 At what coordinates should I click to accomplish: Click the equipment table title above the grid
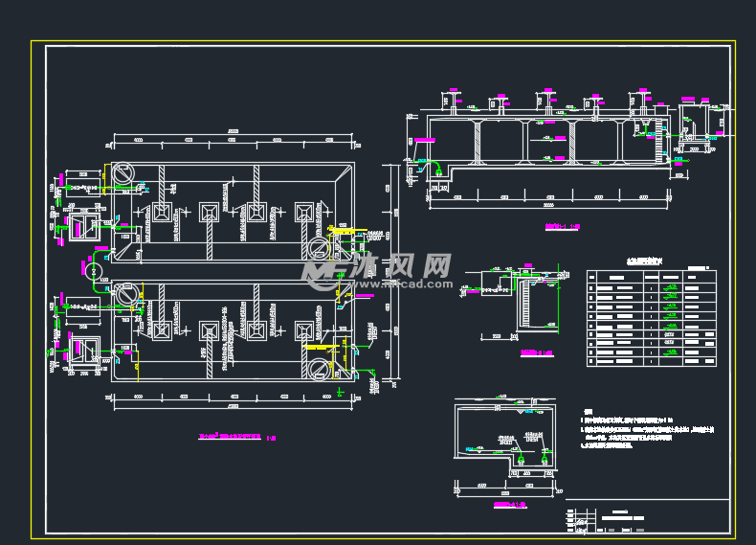pos(645,261)
